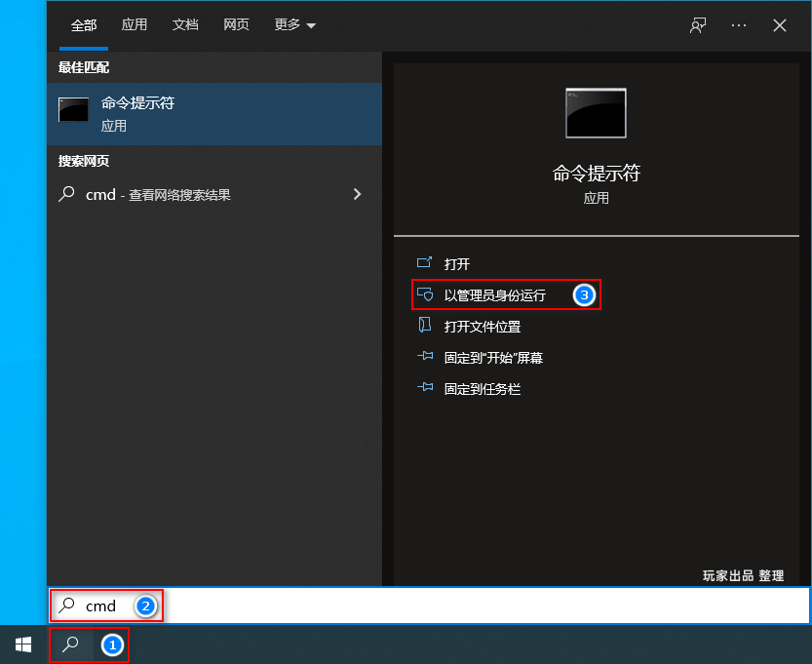Select the 网页 tab
The width and height of the screenshot is (812, 664).
236,25
